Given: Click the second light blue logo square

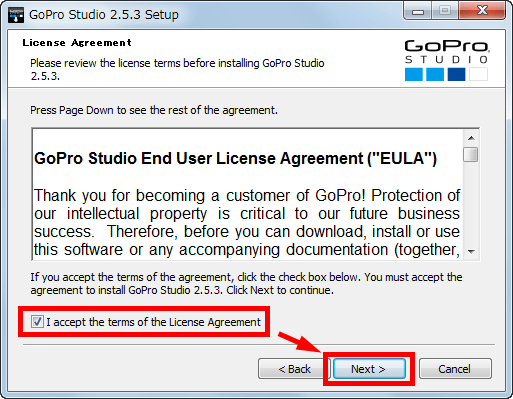Looking at the screenshot, I should (435, 74).
